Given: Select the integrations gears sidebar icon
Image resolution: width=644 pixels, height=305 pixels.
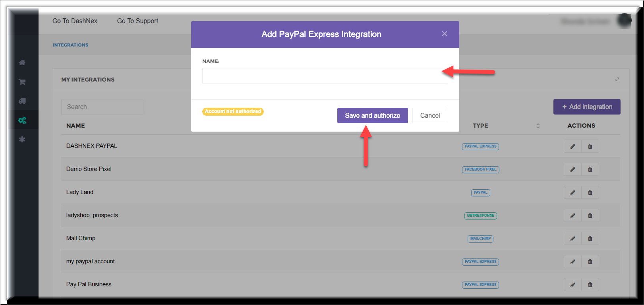Looking at the screenshot, I should (22, 120).
